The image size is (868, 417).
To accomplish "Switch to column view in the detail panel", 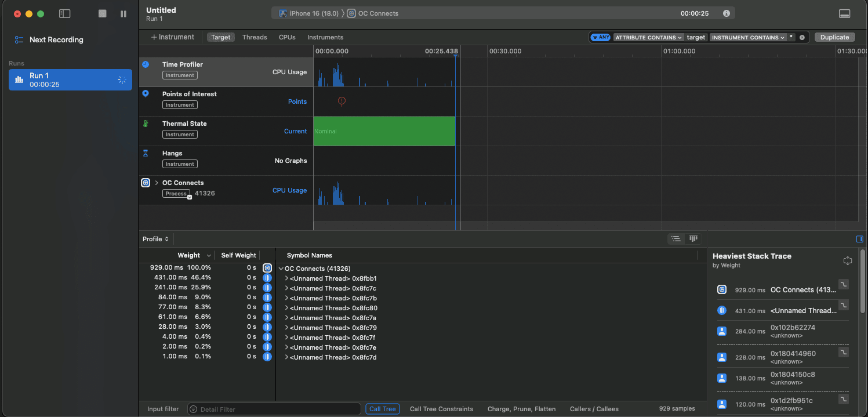I will (693, 238).
